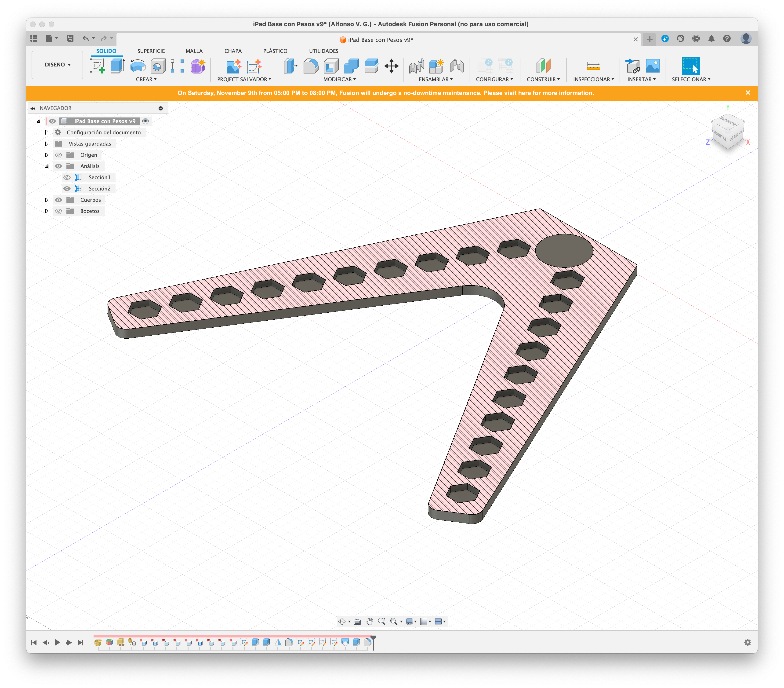
Task: Expand the Origen folder
Action: pyautogui.click(x=46, y=155)
